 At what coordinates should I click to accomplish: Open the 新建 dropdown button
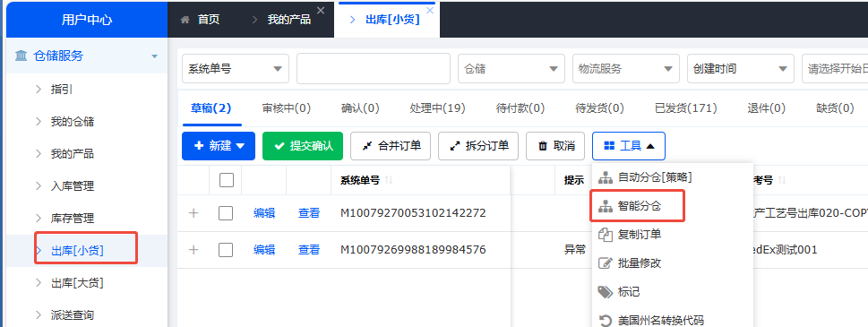point(219,146)
